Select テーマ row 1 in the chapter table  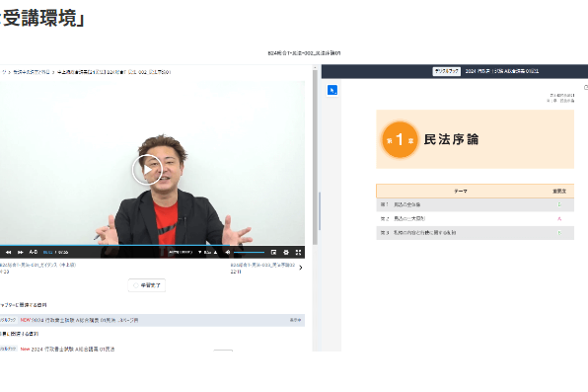tap(475, 204)
